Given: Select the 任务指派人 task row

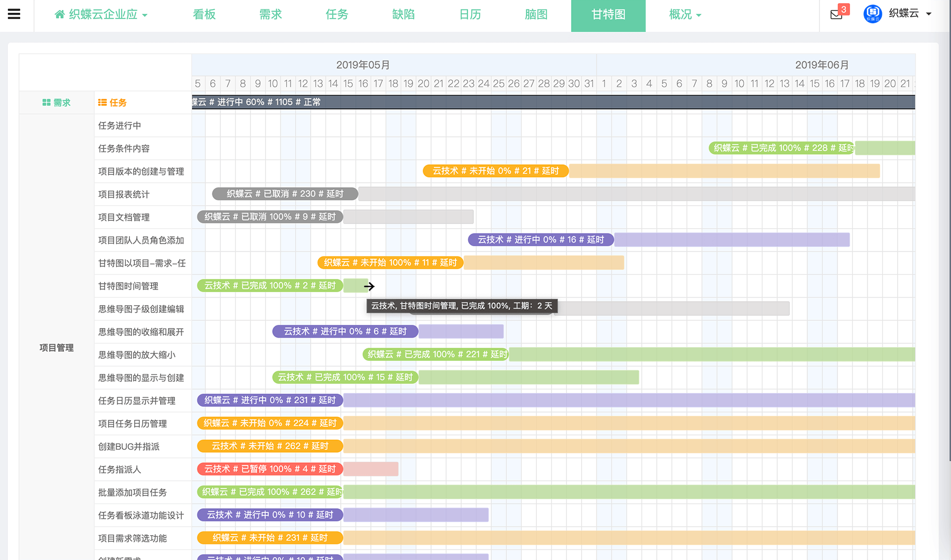Looking at the screenshot, I should (x=143, y=470).
